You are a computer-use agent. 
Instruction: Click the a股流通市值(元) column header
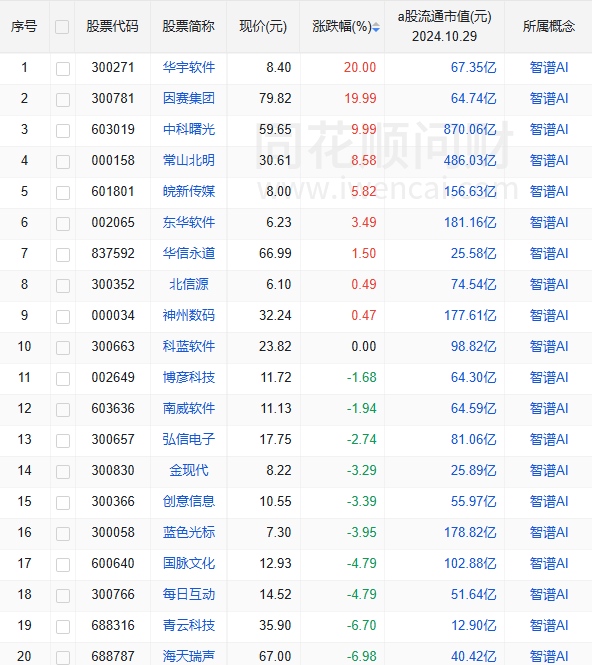444,26
